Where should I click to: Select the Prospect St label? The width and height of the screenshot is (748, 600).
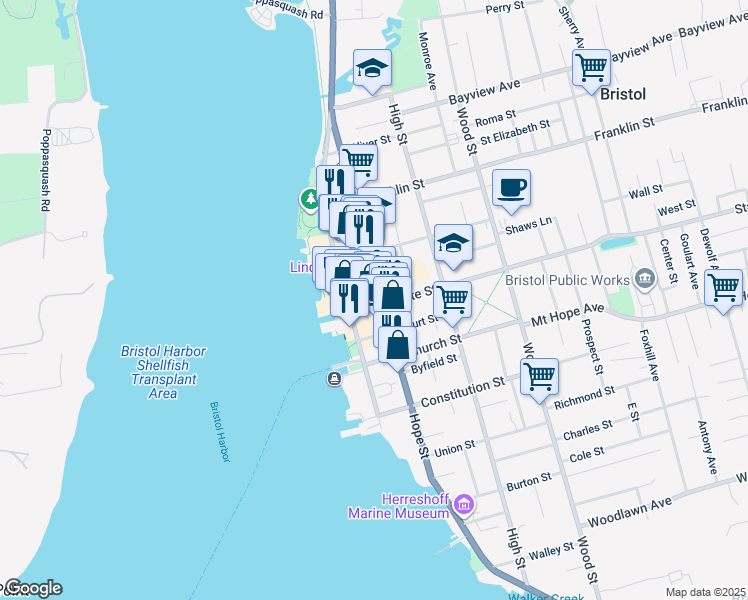592,347
